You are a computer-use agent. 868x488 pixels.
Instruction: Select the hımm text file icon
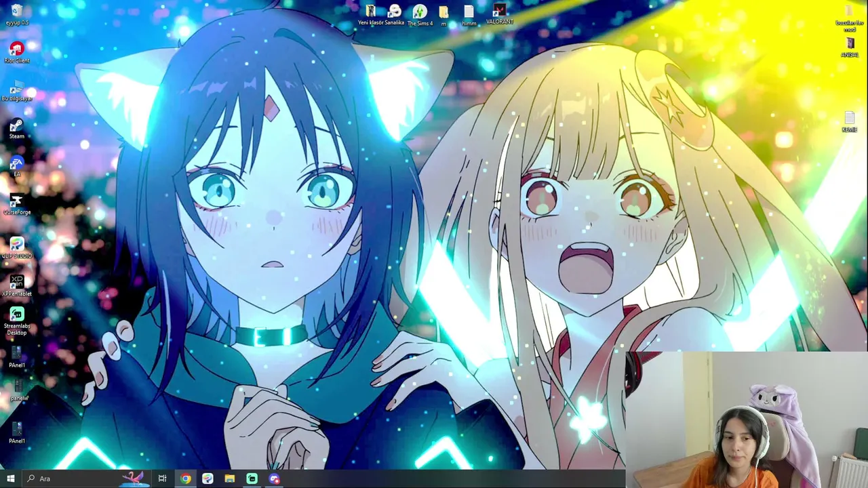[x=469, y=16]
